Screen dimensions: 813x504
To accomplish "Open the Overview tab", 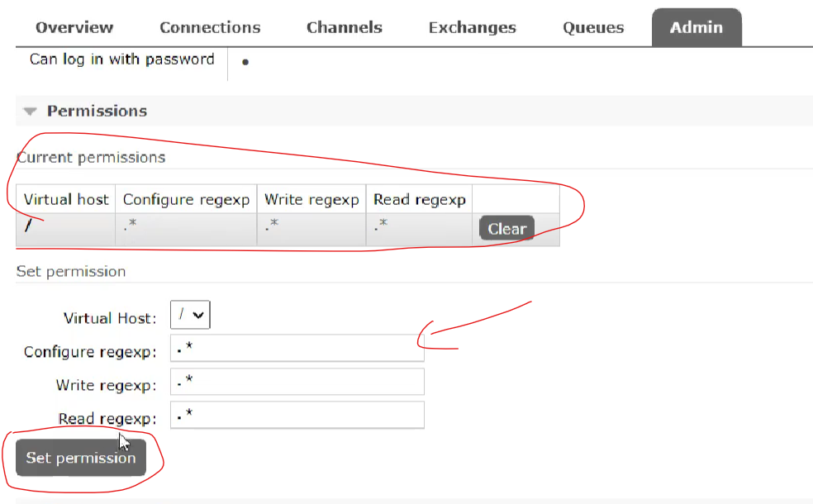I will point(74,27).
